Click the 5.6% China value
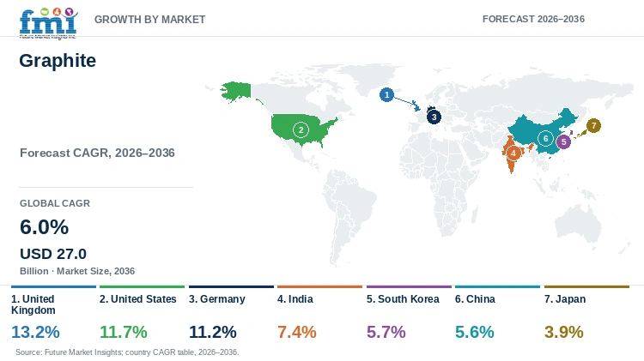The image size is (644, 361). 475,332
